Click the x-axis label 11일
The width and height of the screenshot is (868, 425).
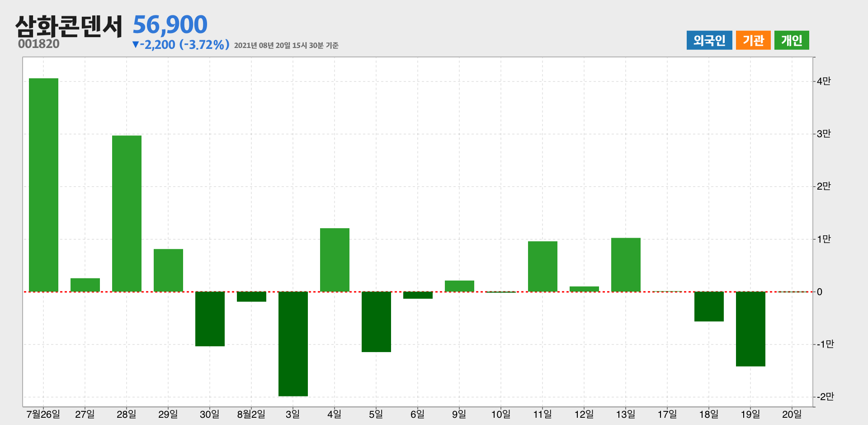[542, 414]
